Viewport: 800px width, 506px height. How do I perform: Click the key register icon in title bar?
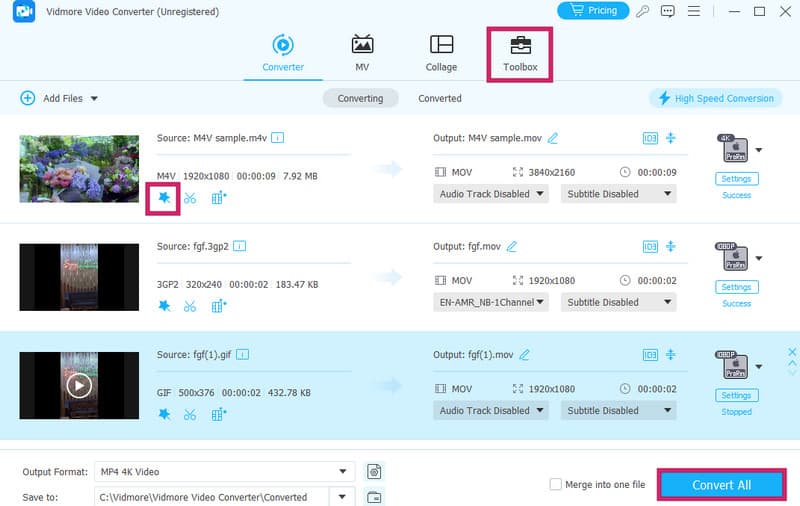point(639,11)
